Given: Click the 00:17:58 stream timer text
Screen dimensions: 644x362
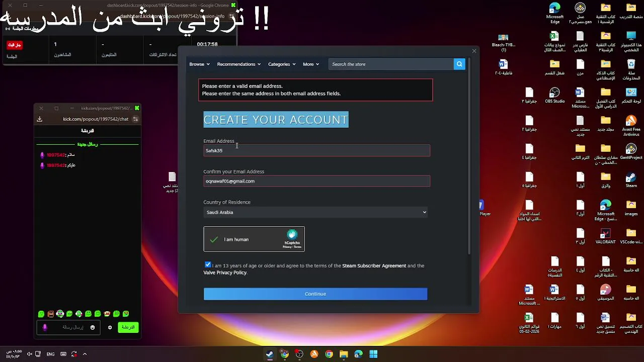Looking at the screenshot, I should [x=207, y=44].
